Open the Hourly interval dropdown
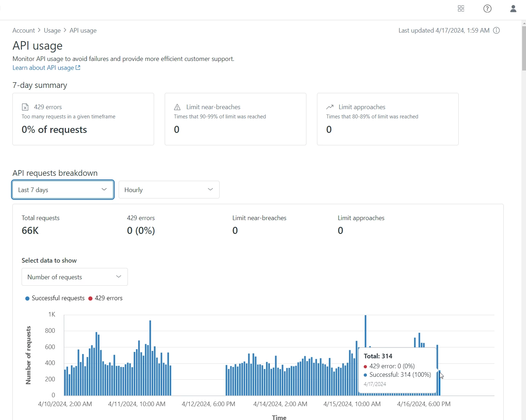 (x=169, y=190)
